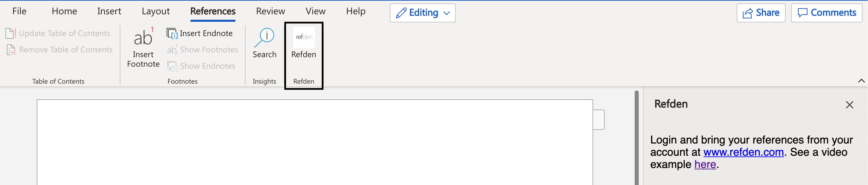Launch the Refden add-in icon
The height and width of the screenshot is (185, 868).
(304, 37)
